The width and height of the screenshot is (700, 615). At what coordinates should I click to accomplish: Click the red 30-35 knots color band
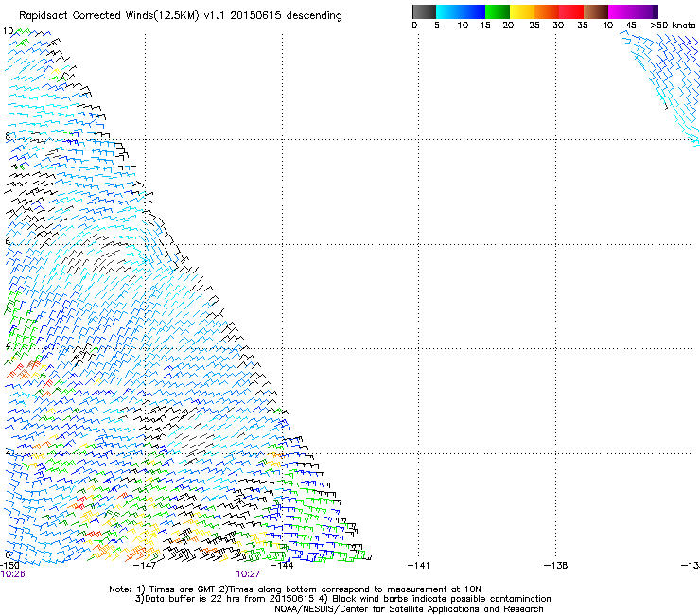coord(571,11)
